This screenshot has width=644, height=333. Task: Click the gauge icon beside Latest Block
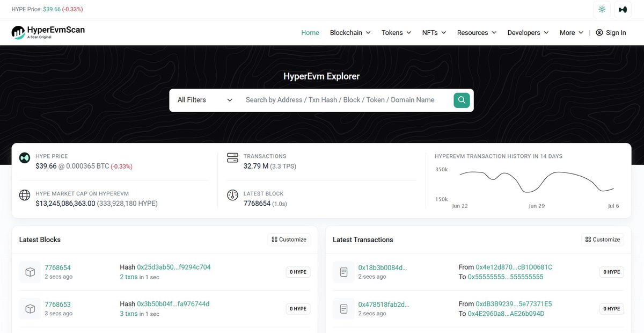point(232,195)
